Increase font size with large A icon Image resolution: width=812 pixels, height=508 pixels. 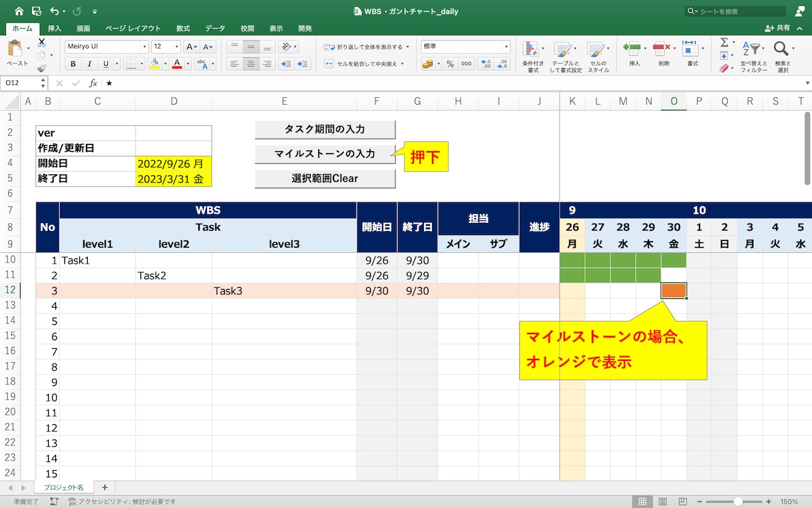pos(191,47)
